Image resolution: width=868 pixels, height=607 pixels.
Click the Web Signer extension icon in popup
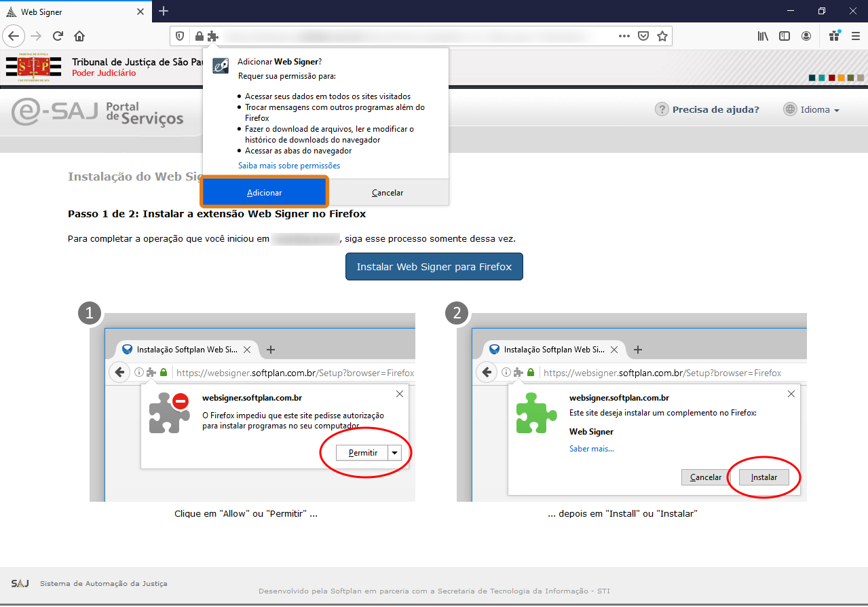coord(221,65)
